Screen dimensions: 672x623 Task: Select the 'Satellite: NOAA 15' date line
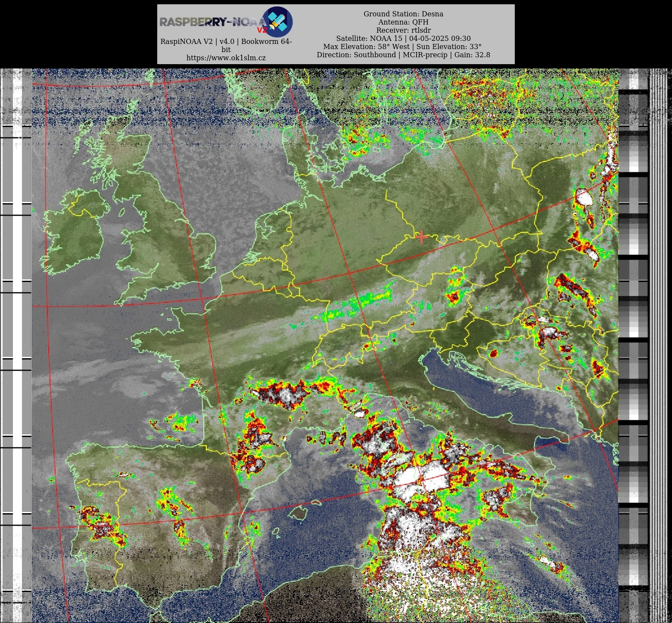tap(403, 38)
